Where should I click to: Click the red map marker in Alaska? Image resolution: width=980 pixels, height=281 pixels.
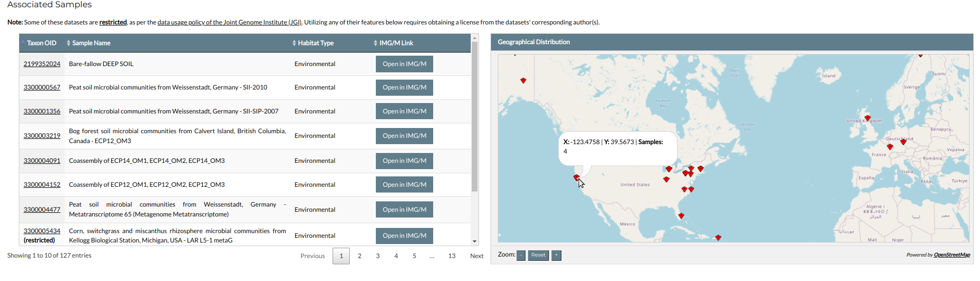click(523, 80)
